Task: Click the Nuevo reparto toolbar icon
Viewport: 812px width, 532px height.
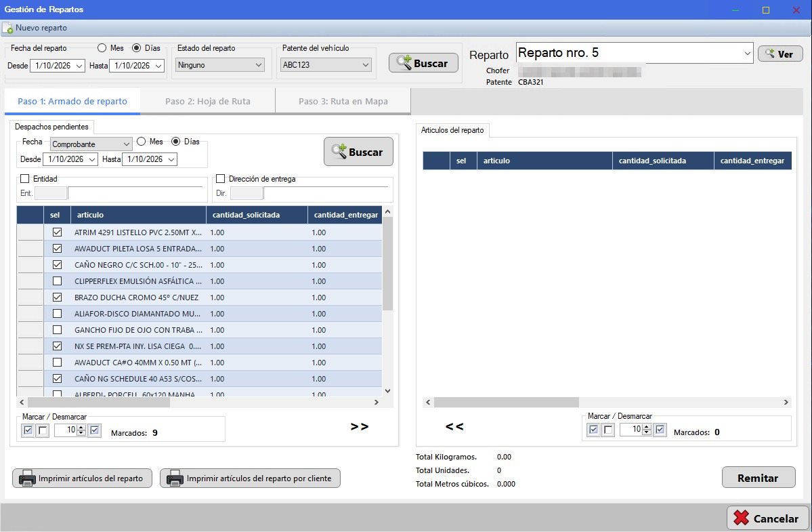Action: point(7,28)
